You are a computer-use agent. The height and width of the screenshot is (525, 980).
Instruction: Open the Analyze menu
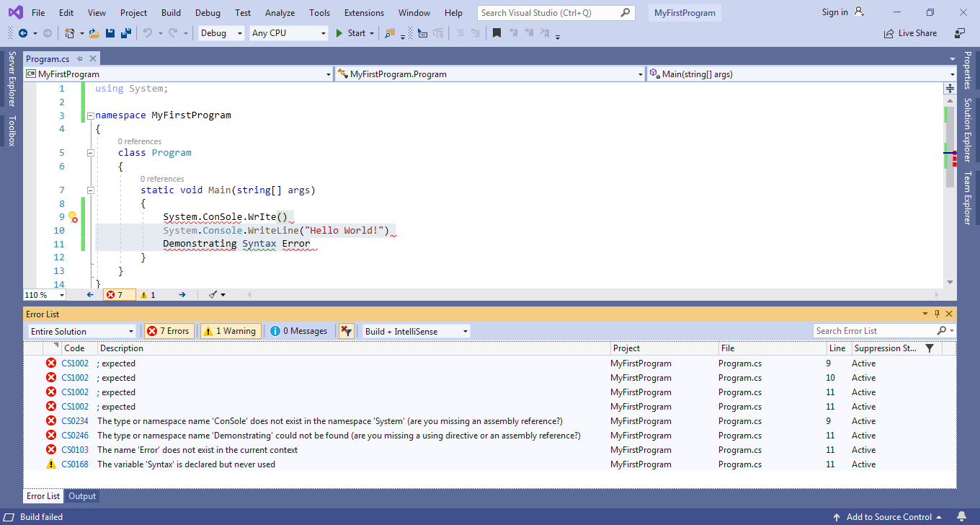[x=280, y=13]
